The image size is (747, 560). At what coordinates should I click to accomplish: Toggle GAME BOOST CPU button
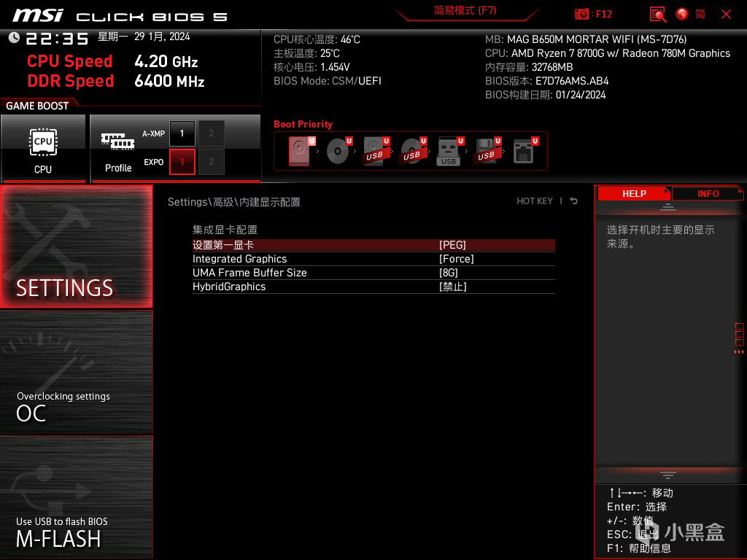click(x=43, y=148)
